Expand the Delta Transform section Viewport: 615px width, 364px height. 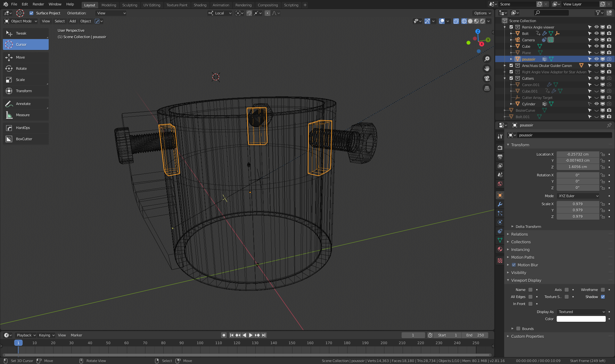(x=528, y=227)
